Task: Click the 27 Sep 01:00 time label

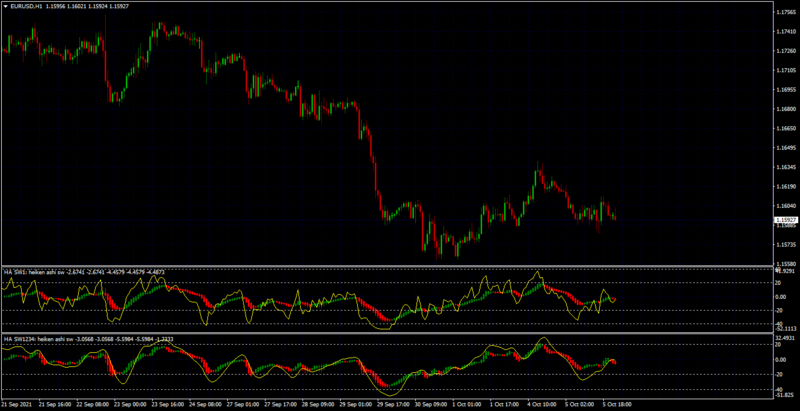Action: 241,404
